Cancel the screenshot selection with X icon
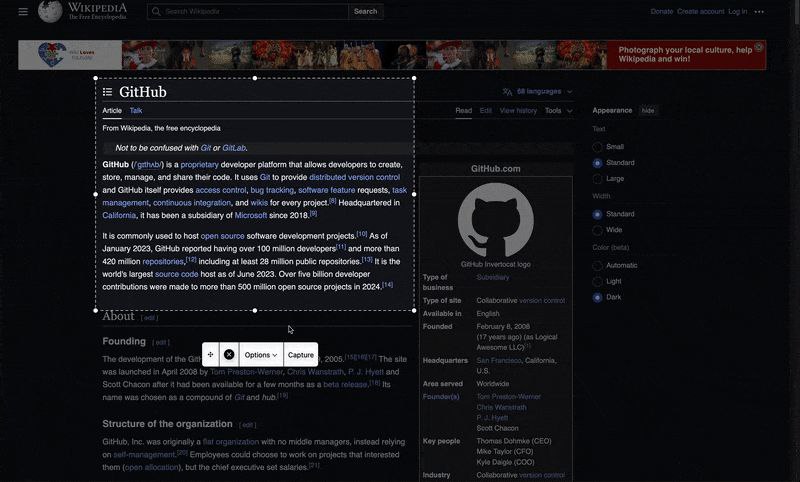The image size is (800, 482). pyautogui.click(x=229, y=355)
